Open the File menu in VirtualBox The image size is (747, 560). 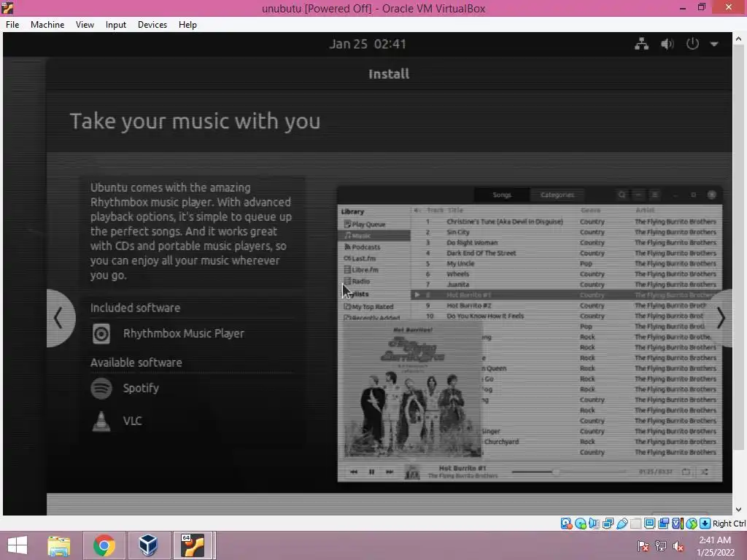tap(12, 25)
